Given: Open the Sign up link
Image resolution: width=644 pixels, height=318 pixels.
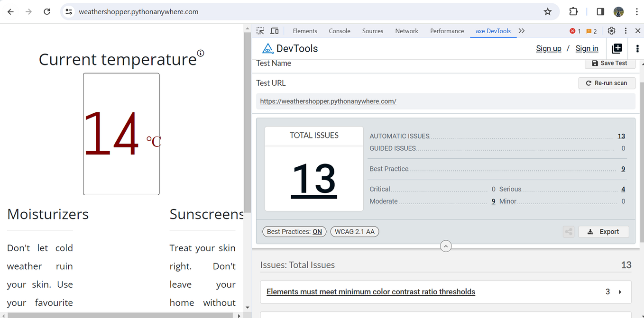Looking at the screenshot, I should coord(548,48).
